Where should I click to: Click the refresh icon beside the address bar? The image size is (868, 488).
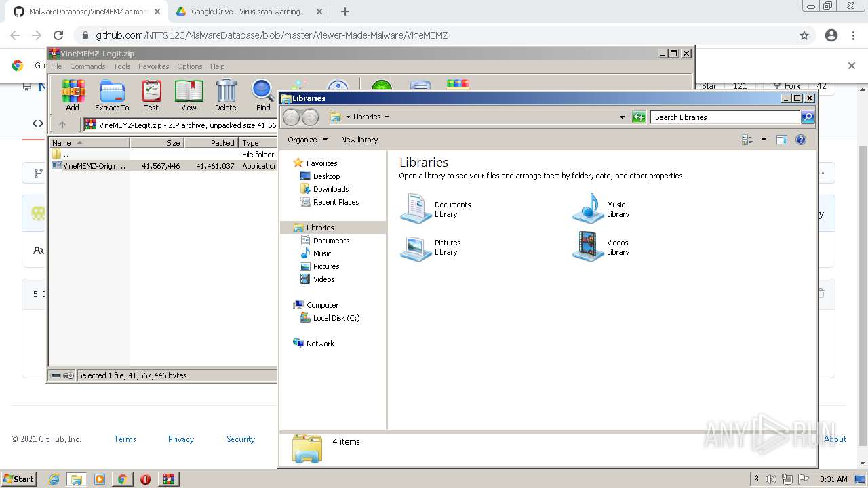point(638,117)
